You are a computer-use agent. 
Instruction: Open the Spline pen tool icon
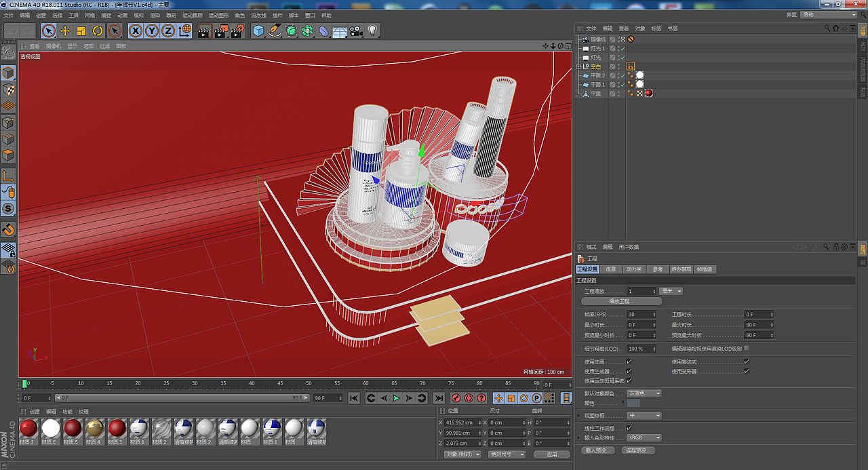(275, 31)
